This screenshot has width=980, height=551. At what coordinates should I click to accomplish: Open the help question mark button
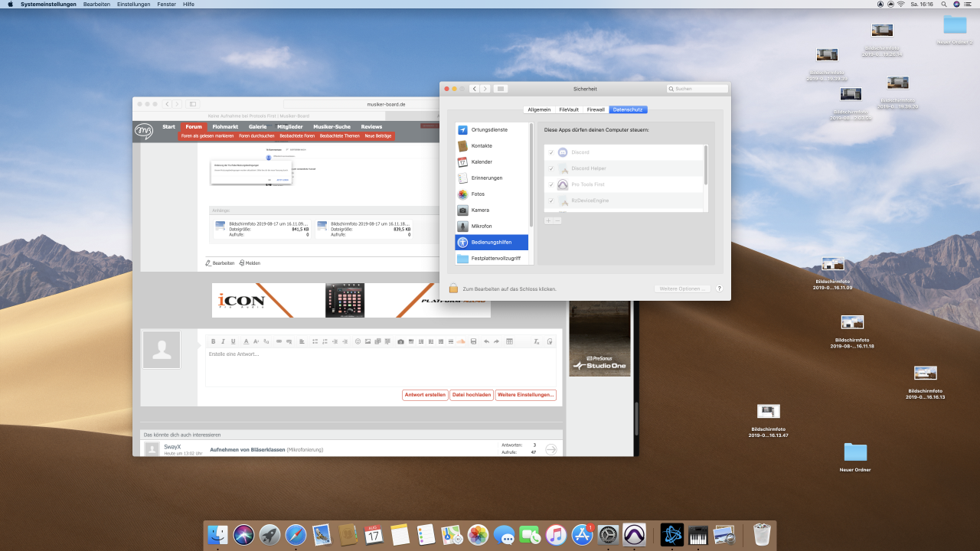coord(719,289)
